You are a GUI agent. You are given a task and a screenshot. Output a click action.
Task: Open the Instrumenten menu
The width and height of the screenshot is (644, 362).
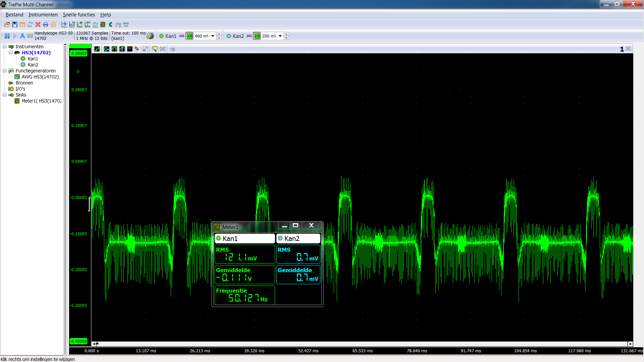tap(43, 15)
